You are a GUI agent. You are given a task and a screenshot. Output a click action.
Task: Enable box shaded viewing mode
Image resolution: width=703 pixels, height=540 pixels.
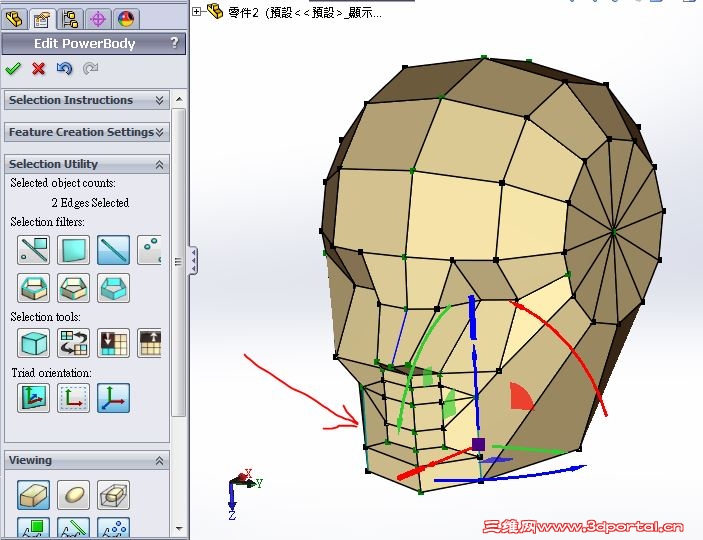click(34, 495)
